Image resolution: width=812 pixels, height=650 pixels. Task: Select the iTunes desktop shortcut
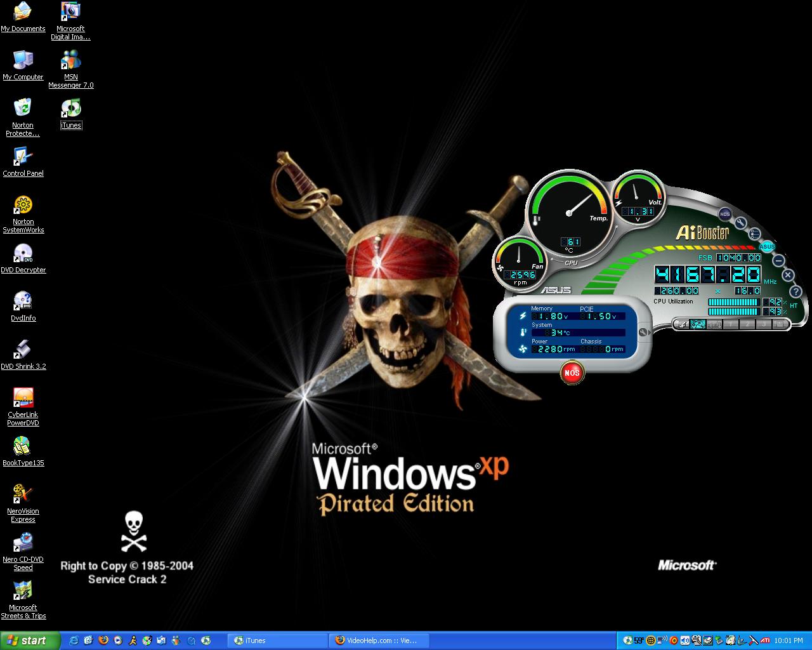70,114
